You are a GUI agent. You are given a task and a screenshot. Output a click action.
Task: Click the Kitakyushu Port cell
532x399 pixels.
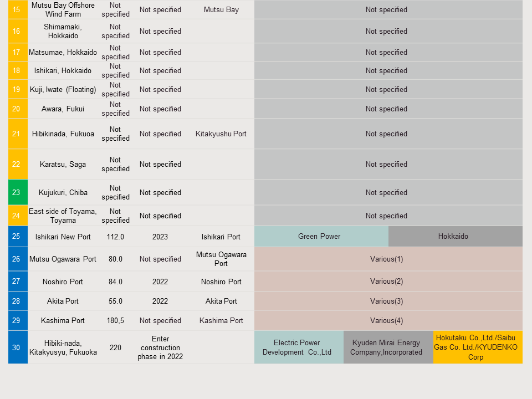coord(221,134)
